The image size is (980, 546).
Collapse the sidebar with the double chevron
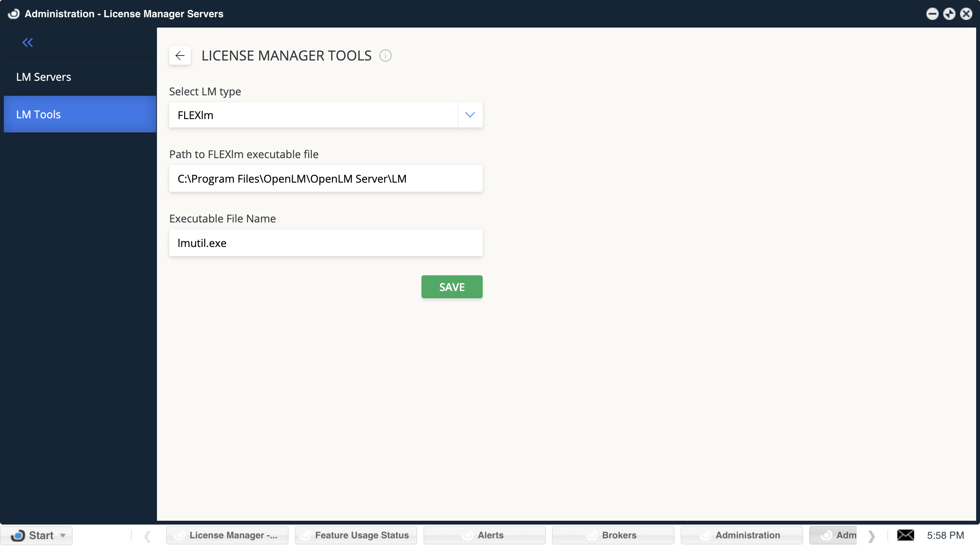pos(27,43)
